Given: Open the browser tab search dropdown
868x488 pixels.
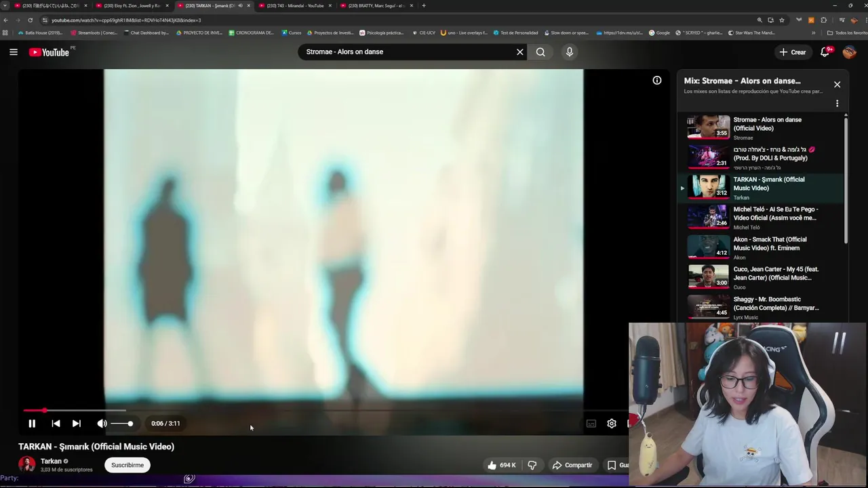Looking at the screenshot, I should coord(5,5).
